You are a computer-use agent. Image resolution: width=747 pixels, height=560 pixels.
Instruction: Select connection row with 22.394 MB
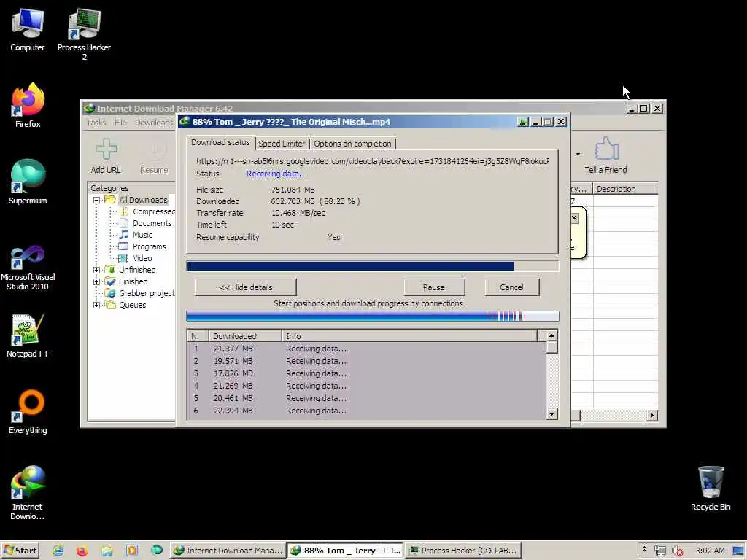[x=367, y=411]
